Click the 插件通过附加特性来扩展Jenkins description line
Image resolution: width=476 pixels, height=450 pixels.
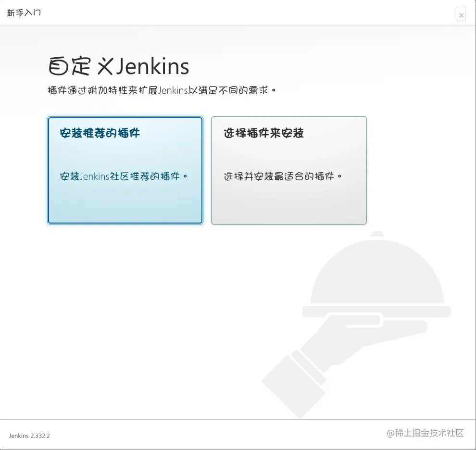(x=162, y=90)
